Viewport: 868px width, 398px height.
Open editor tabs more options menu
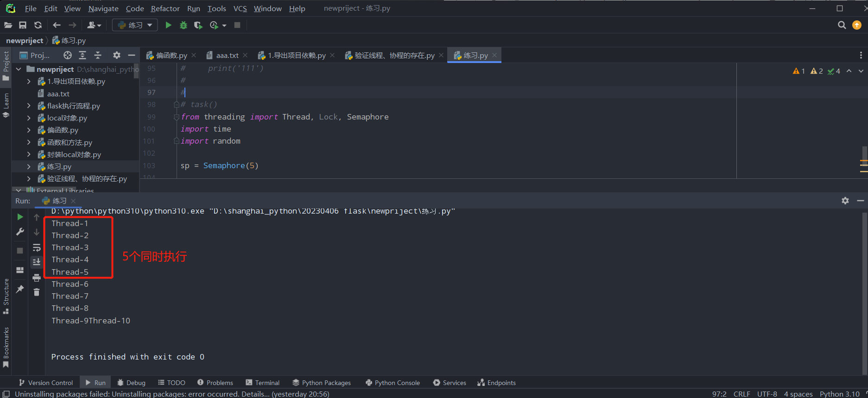click(x=861, y=55)
